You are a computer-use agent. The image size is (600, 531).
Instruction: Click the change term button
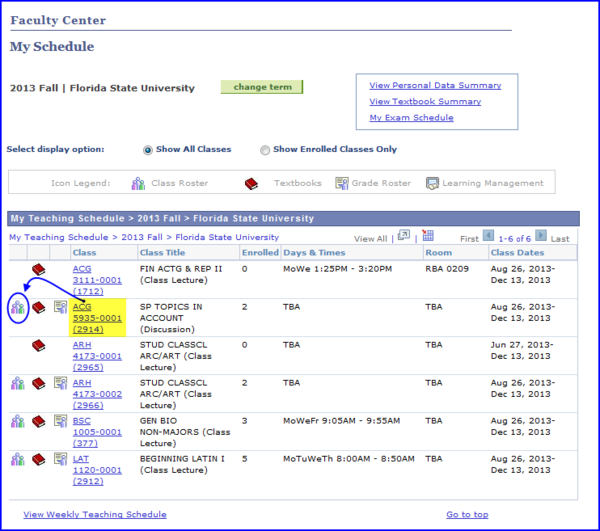[262, 87]
